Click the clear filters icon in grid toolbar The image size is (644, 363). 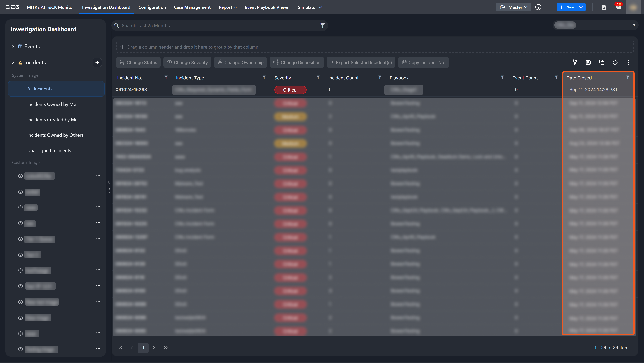pos(575,62)
